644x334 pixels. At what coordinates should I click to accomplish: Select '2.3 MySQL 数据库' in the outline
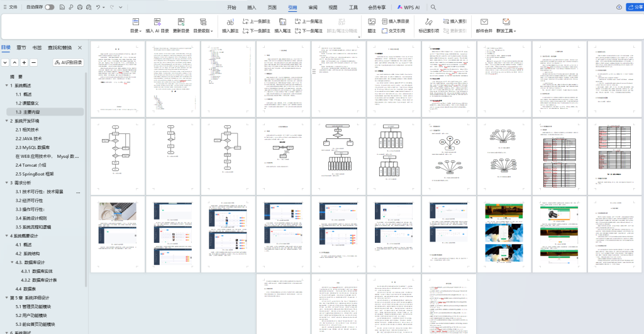tap(36, 147)
